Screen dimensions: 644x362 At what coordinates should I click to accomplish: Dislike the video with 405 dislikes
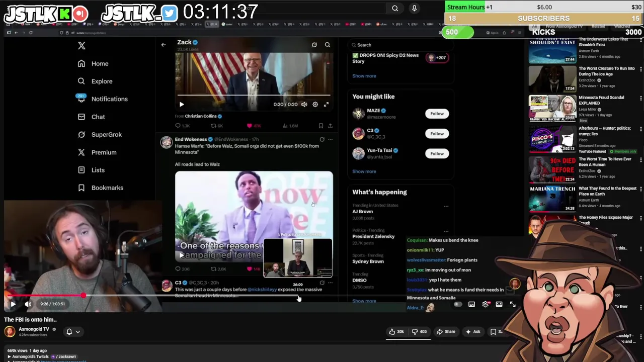point(419,332)
